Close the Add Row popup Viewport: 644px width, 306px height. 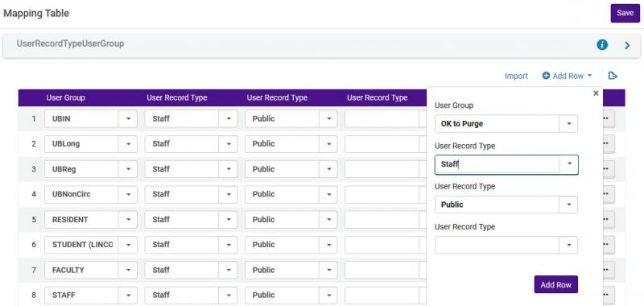point(596,93)
